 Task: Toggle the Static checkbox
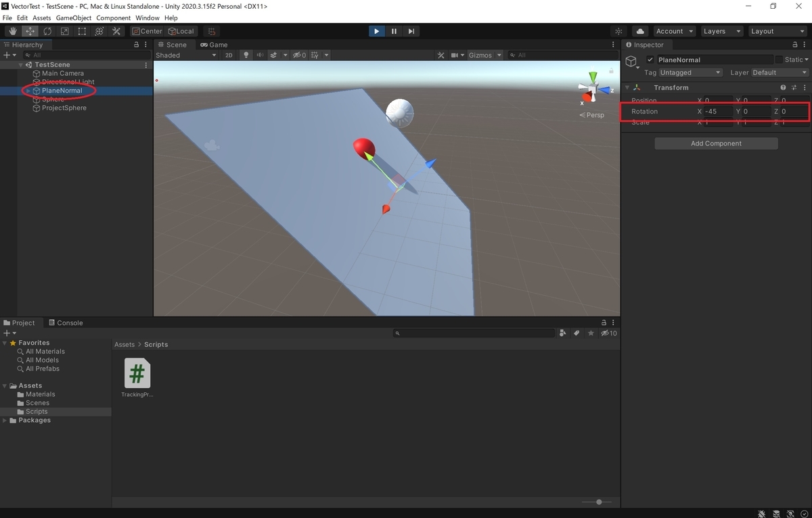[x=778, y=60]
